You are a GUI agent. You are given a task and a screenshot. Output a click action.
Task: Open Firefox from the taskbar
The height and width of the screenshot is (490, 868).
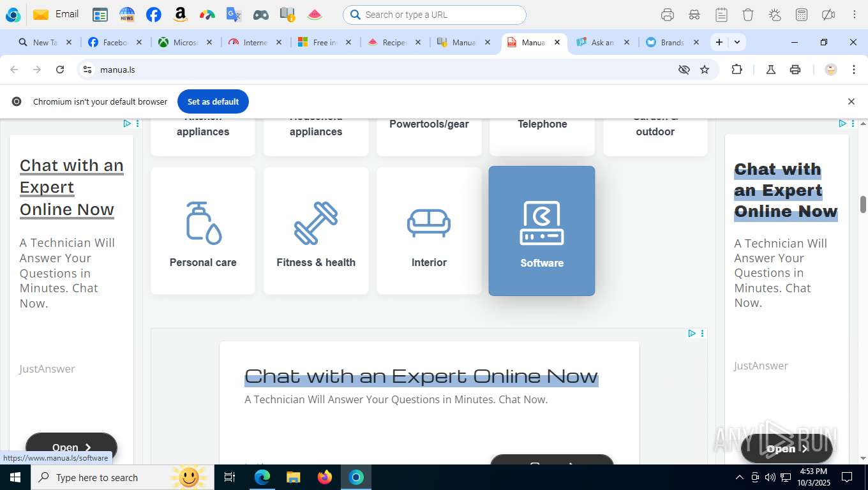325,477
